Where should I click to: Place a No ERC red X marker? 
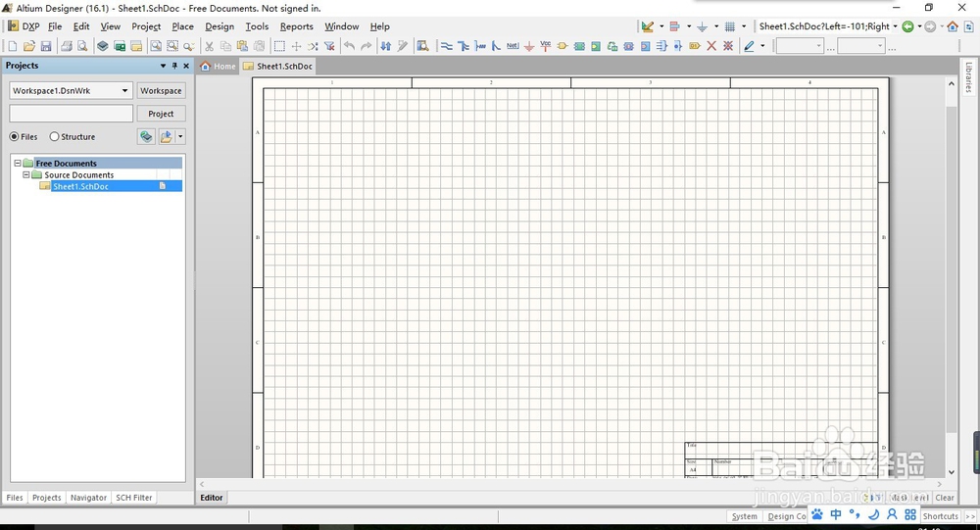(x=711, y=46)
